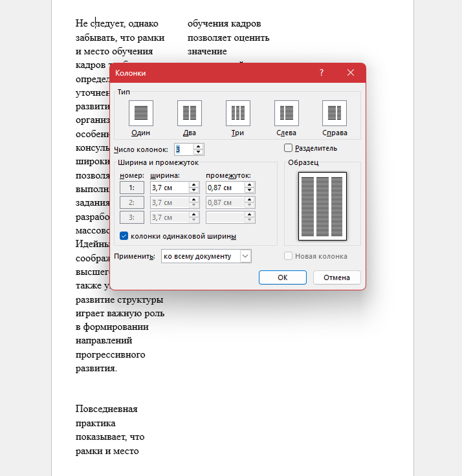Click the Применить: label
The width and height of the screenshot is (462, 476).
135,256
